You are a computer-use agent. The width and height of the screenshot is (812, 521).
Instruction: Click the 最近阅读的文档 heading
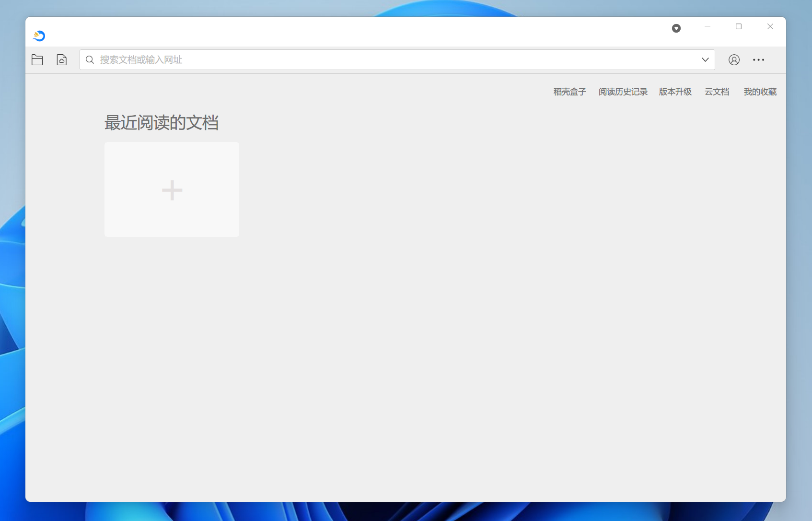[x=162, y=123]
